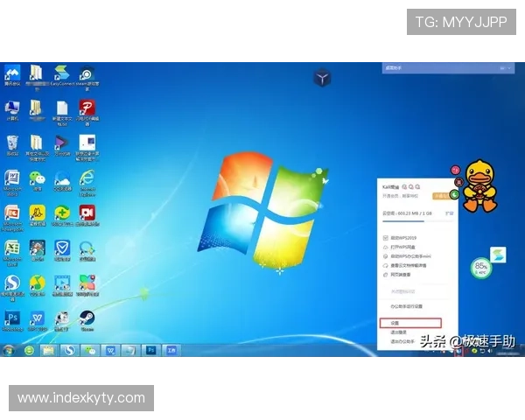Click the 扩容 link beside cloud storage
The width and height of the screenshot is (525, 420).
(450, 213)
